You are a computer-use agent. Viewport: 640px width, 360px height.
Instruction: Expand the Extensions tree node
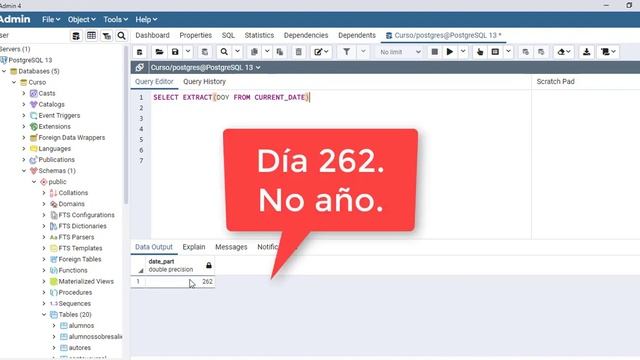(24, 127)
